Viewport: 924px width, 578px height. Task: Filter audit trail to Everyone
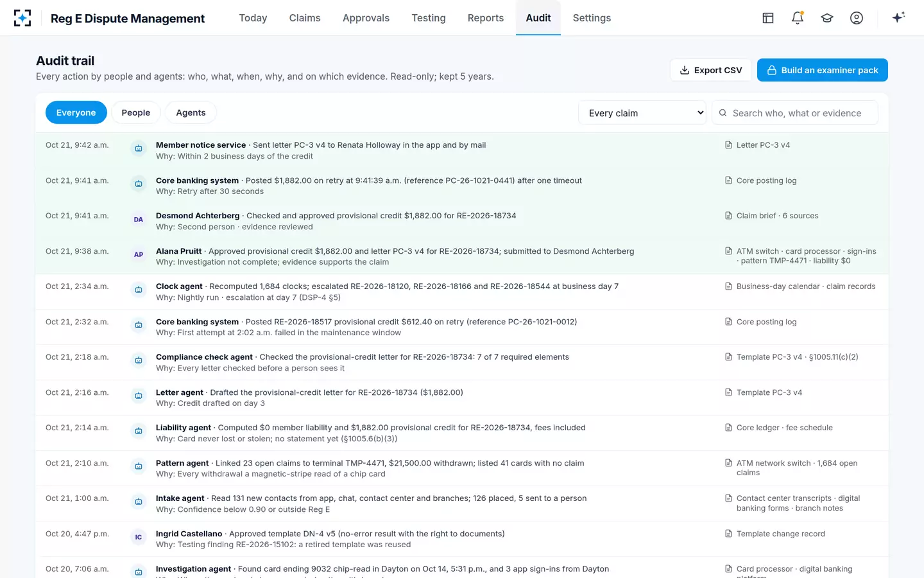coord(76,112)
